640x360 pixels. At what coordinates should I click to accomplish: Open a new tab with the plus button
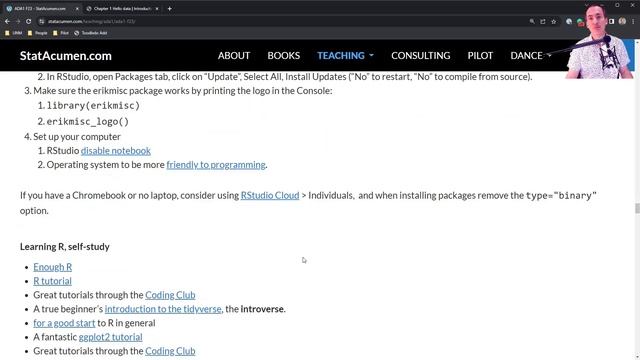click(x=169, y=8)
